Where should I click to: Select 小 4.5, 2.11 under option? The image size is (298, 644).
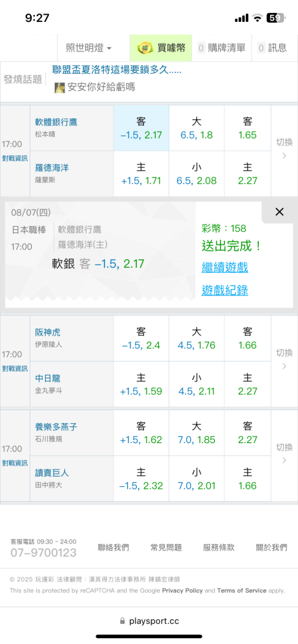(x=196, y=384)
